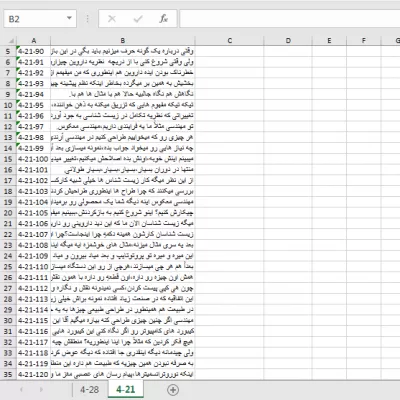Viewport: 400px width, 400px height.
Task: Click cell containing 4-21-100
Action: (33, 159)
